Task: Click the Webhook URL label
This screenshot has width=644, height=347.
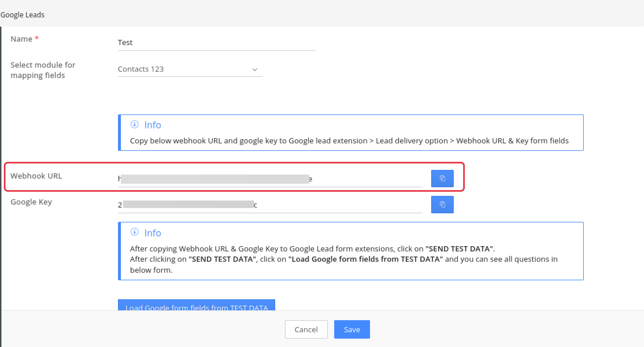Action: (x=36, y=176)
